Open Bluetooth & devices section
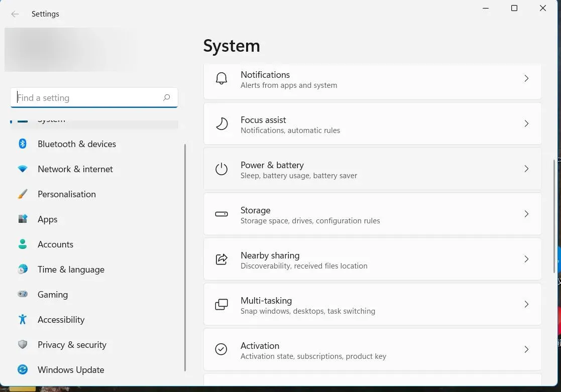This screenshot has width=561, height=392. pos(94,144)
